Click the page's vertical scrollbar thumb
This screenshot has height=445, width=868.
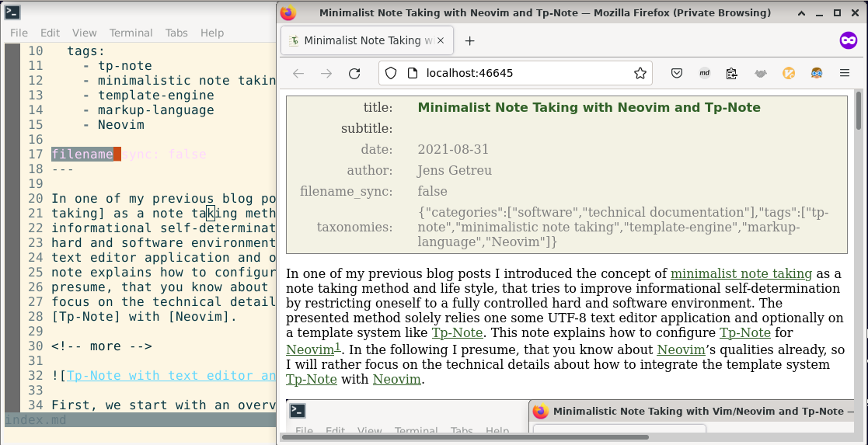click(859, 110)
